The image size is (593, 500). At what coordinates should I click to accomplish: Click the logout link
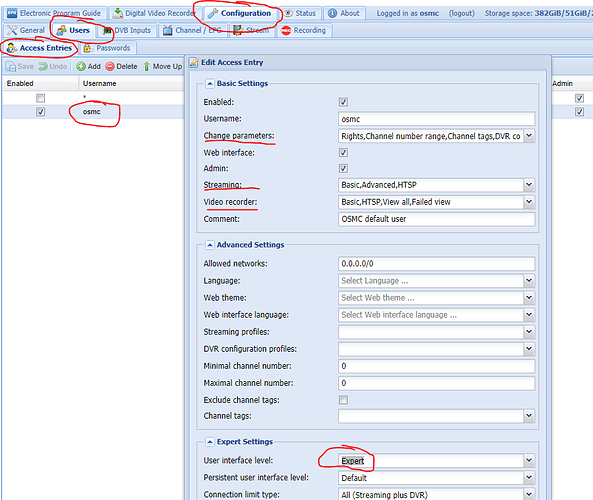pos(461,13)
